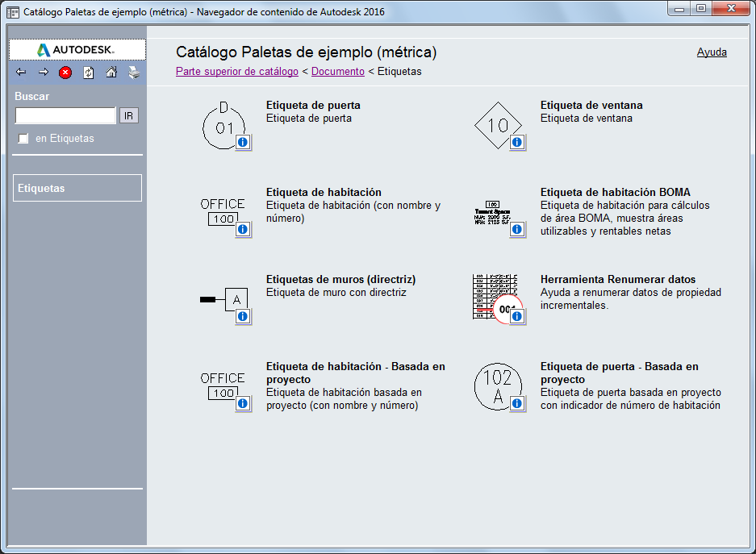Close the Navegador de contenido window

pos(731,9)
